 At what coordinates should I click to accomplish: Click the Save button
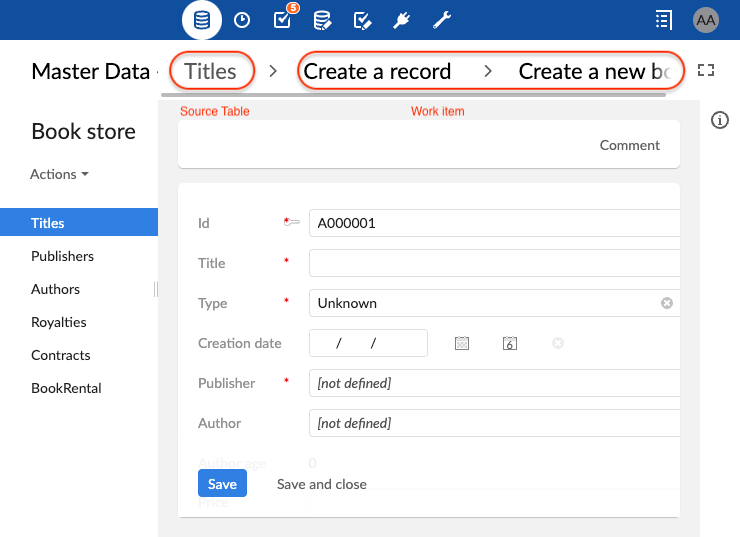click(x=222, y=484)
